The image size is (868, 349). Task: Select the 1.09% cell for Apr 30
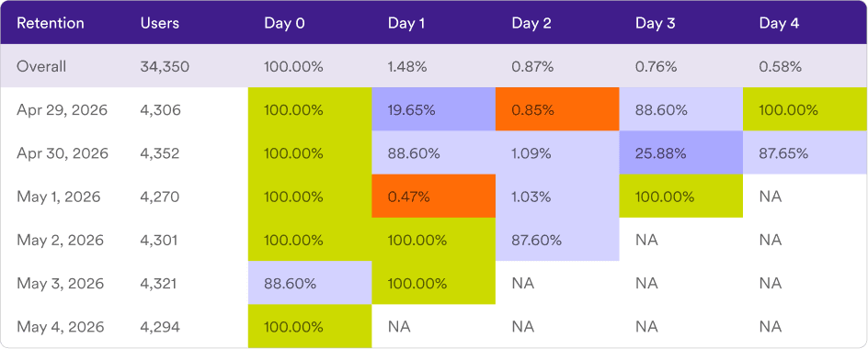click(557, 153)
